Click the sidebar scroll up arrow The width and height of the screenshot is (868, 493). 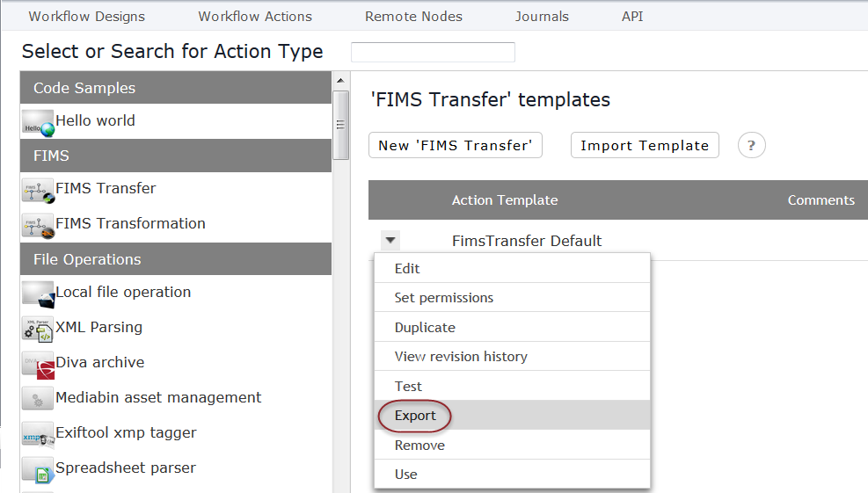[x=340, y=81]
